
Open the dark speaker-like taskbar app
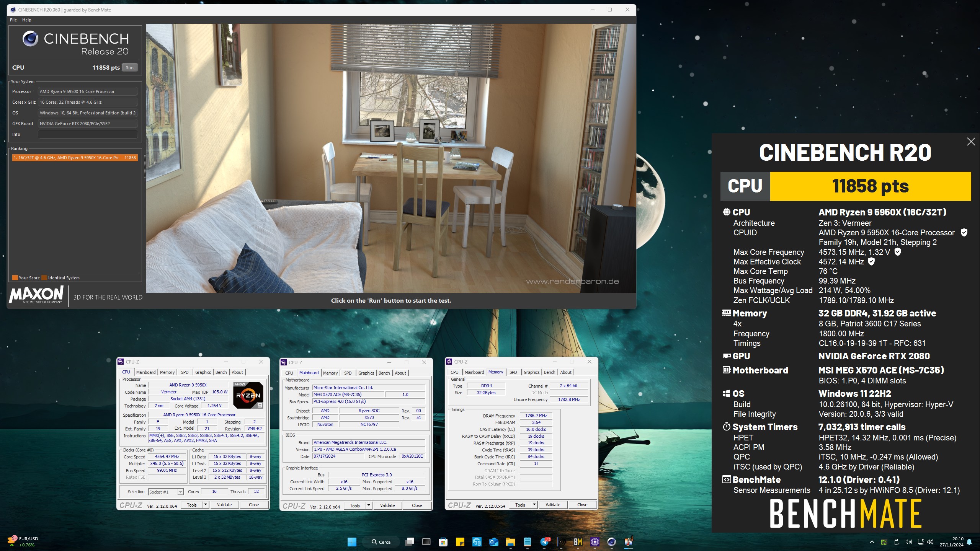click(x=561, y=542)
